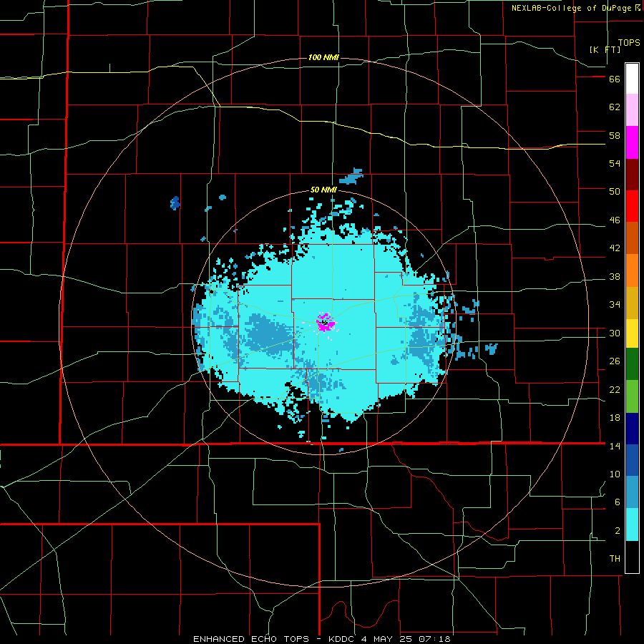
Task: Click the gold legend swatch near 34
Action: [632, 302]
